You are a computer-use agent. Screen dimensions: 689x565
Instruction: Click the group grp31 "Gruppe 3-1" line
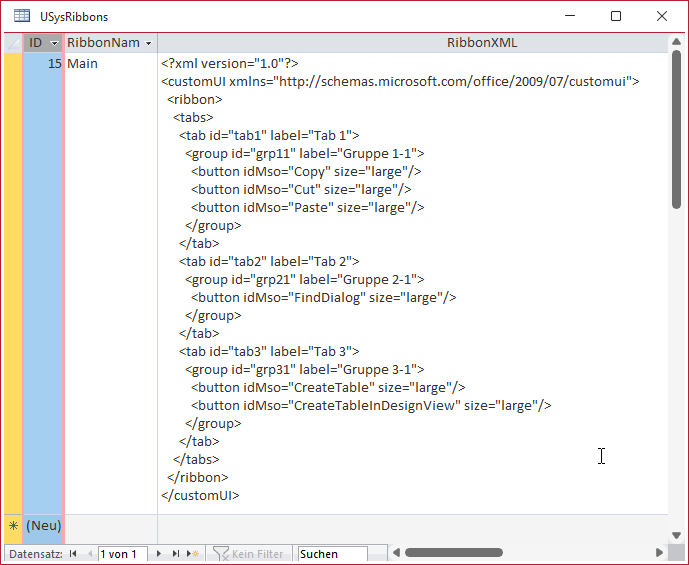305,369
